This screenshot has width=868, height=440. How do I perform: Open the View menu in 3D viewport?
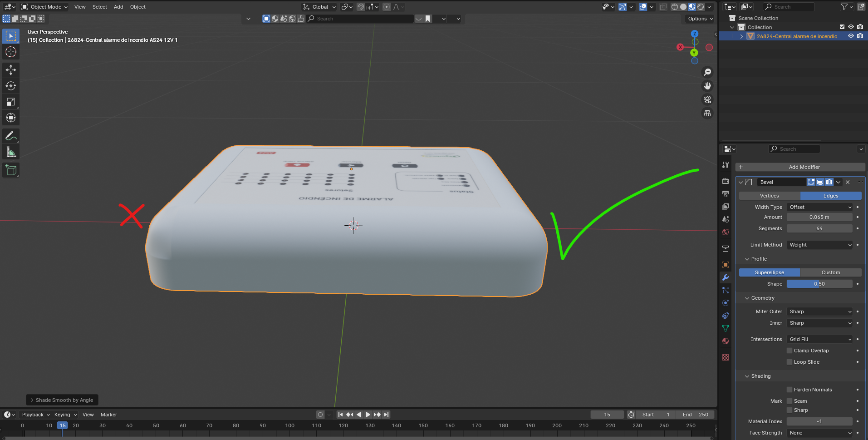tap(80, 7)
